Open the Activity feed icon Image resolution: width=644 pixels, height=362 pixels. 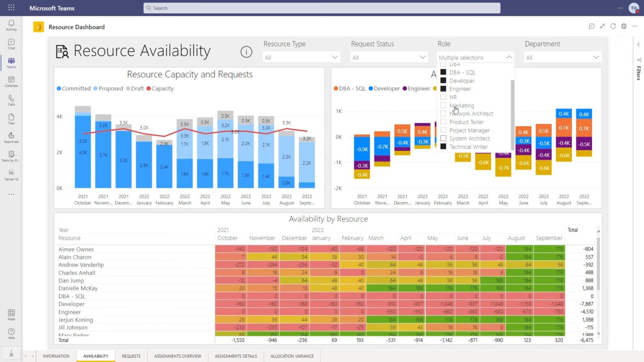(11, 25)
